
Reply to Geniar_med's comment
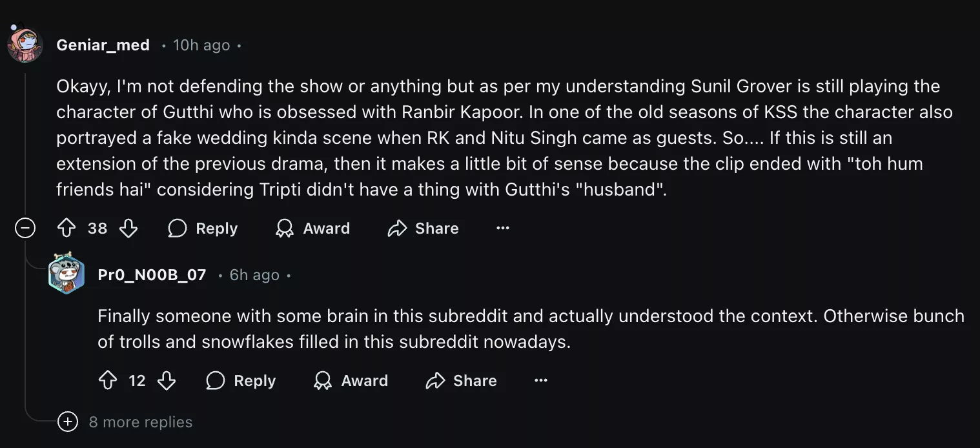pyautogui.click(x=203, y=229)
